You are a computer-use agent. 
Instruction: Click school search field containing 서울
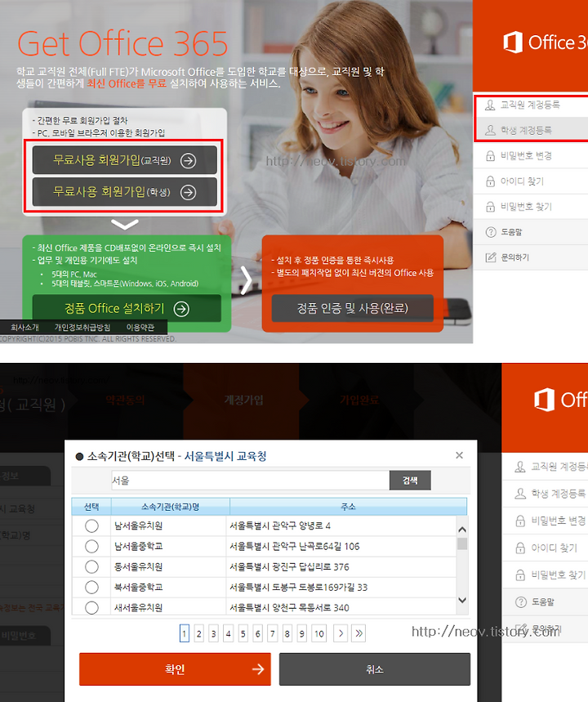point(250,481)
